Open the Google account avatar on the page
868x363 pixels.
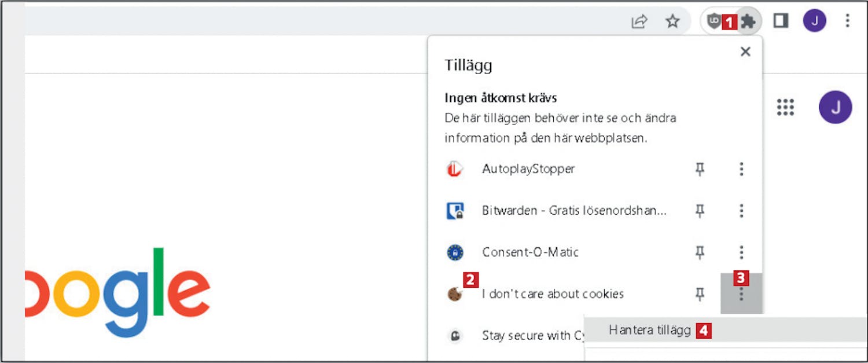pyautogui.click(x=835, y=107)
